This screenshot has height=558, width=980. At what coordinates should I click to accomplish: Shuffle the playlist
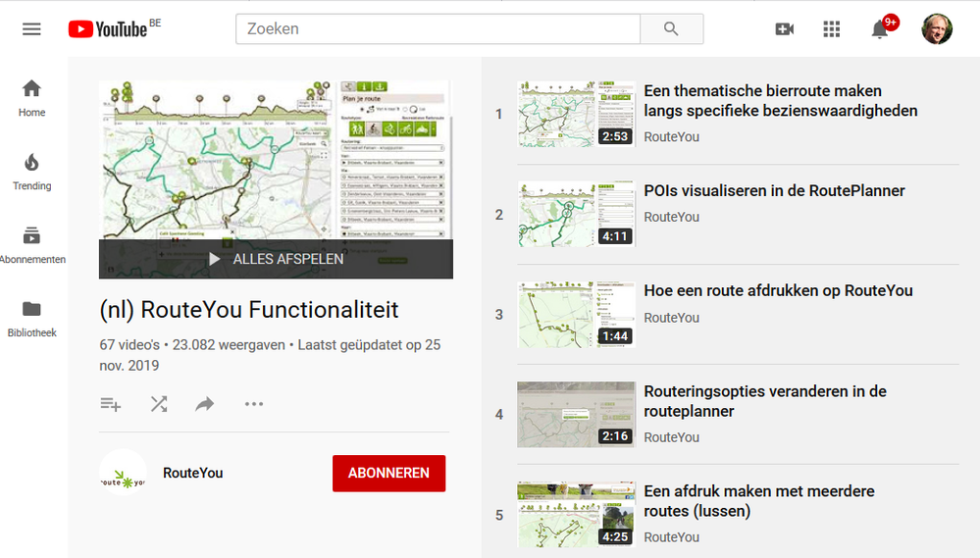(x=159, y=404)
